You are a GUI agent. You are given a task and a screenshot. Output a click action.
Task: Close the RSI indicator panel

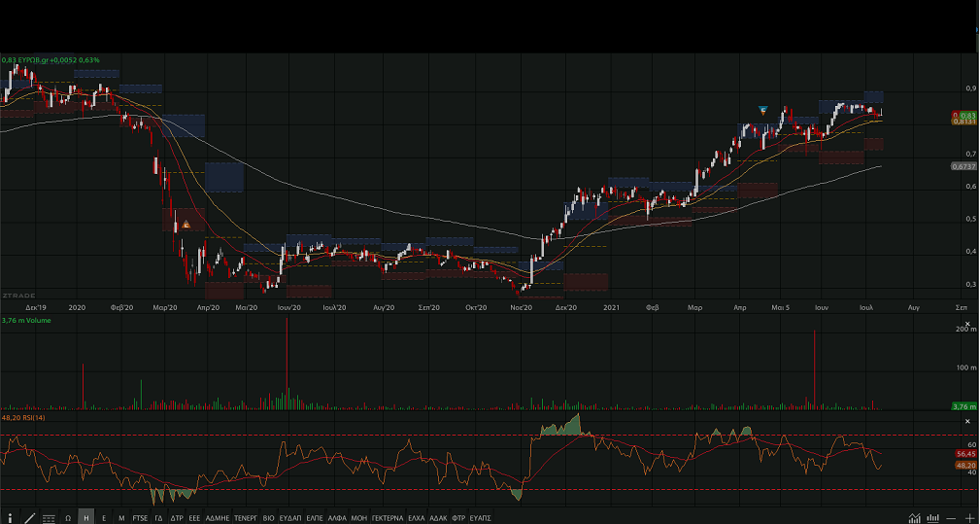[x=966, y=421]
